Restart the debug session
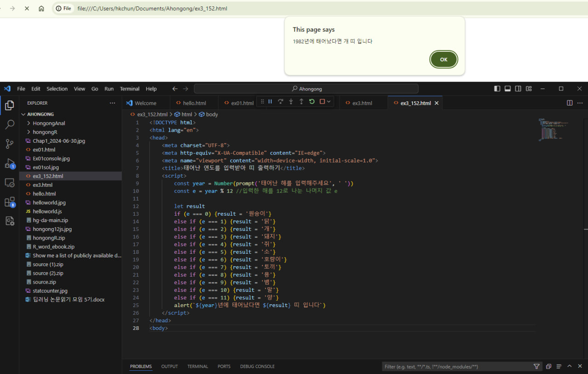 pyautogui.click(x=312, y=102)
